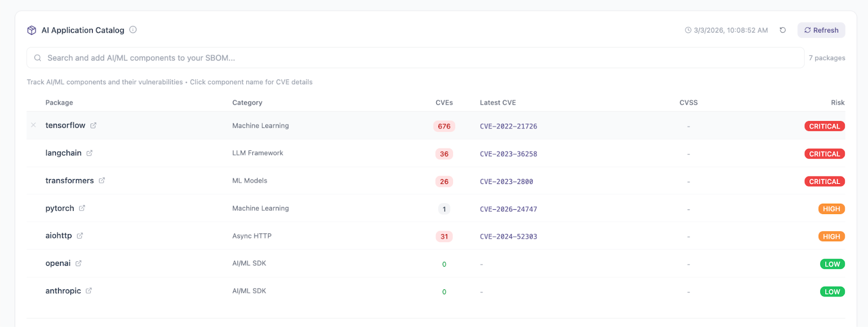Click the 36 CVE count badge
The height and width of the screenshot is (327, 868).
[x=444, y=154]
